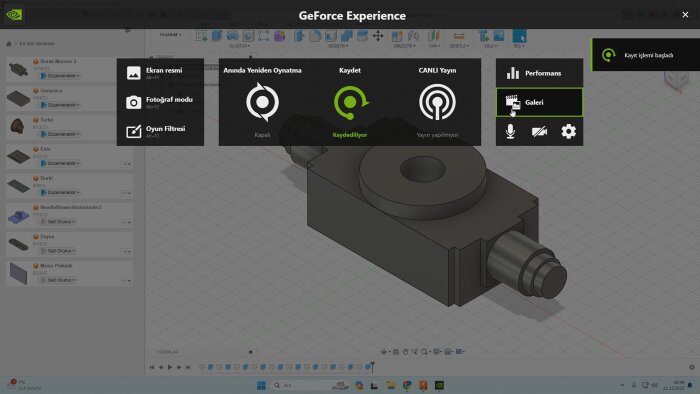Play the Fusion design timeline

pyautogui.click(x=170, y=367)
